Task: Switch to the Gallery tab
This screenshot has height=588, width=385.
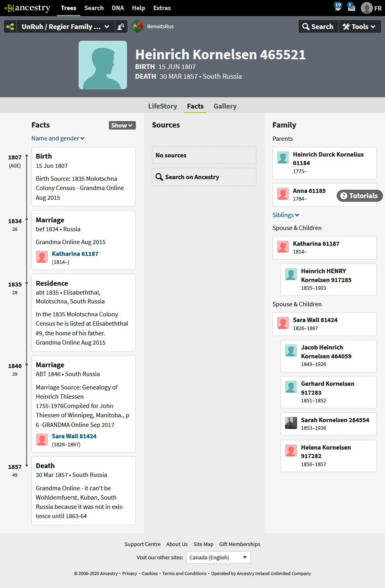Action: point(225,106)
